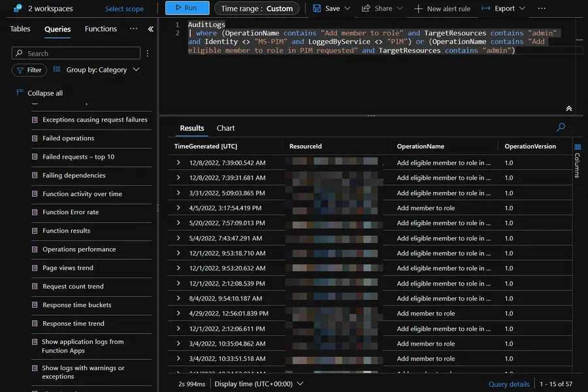
Task: Click the Response time buckets query icon
Action: [x=35, y=305]
